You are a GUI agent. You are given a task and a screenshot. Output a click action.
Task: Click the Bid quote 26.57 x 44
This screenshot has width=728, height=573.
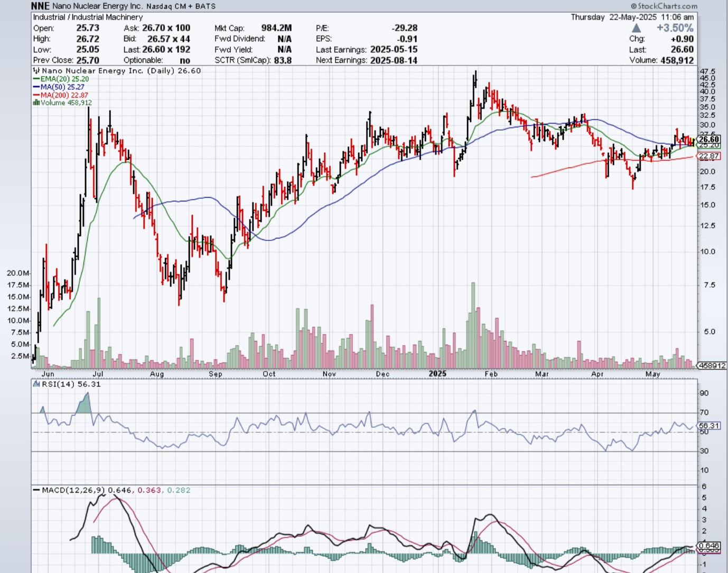point(169,39)
